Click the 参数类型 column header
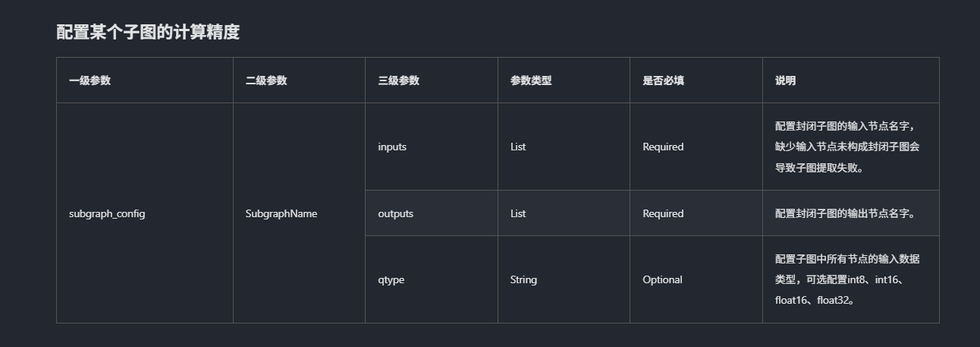 531,80
